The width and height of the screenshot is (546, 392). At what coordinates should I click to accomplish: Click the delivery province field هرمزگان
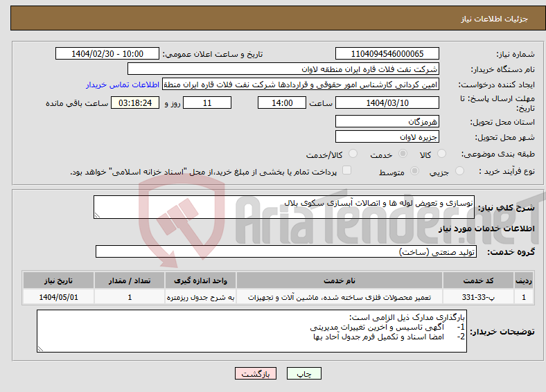(x=387, y=121)
